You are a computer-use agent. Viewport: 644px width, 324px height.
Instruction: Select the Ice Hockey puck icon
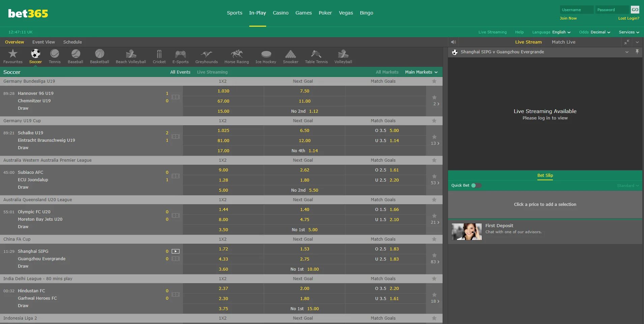[266, 54]
